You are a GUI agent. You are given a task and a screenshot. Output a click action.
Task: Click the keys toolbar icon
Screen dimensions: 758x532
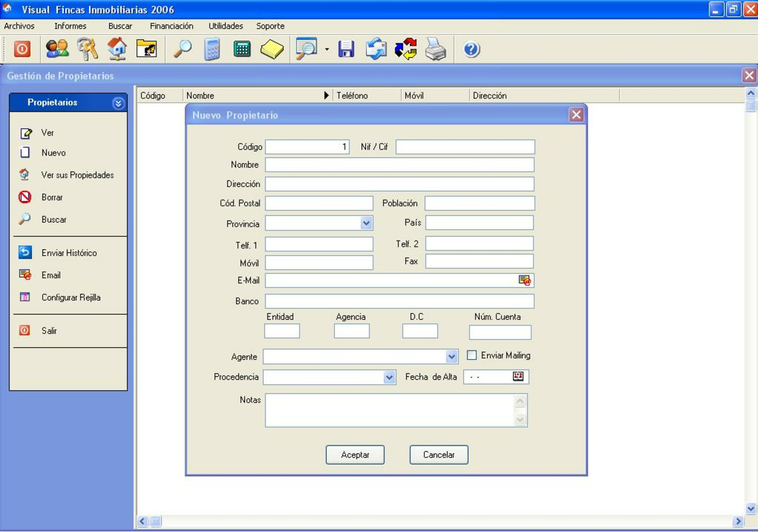point(87,49)
